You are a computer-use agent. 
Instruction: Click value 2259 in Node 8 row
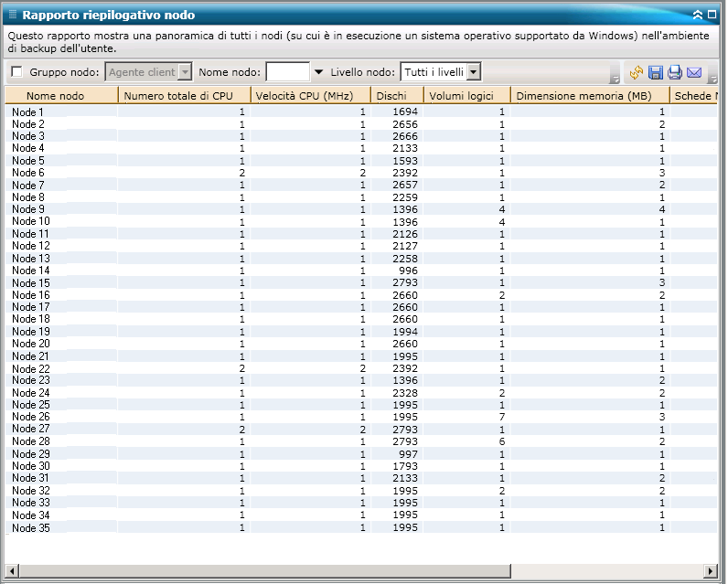tap(405, 197)
